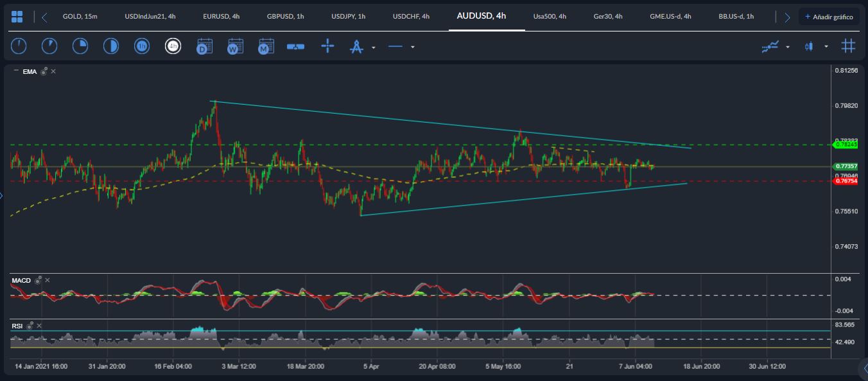Expand the drawing tools dropdown arrow
This screenshot has height=381, width=868.
tap(374, 47)
